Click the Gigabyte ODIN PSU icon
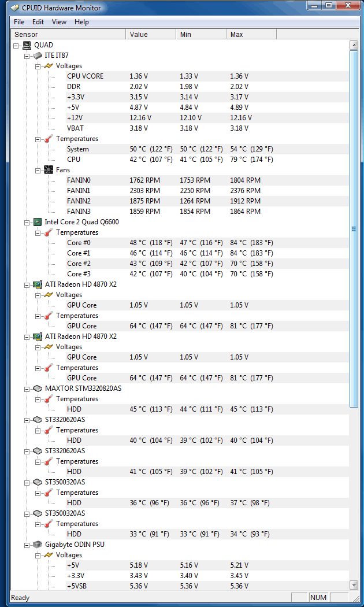The height and width of the screenshot is (607, 364). click(38, 545)
